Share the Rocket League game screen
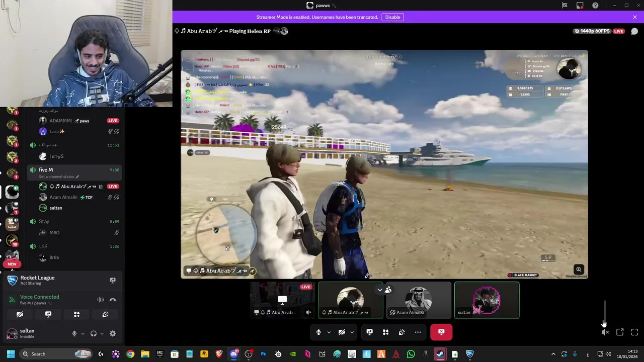 coord(113,280)
